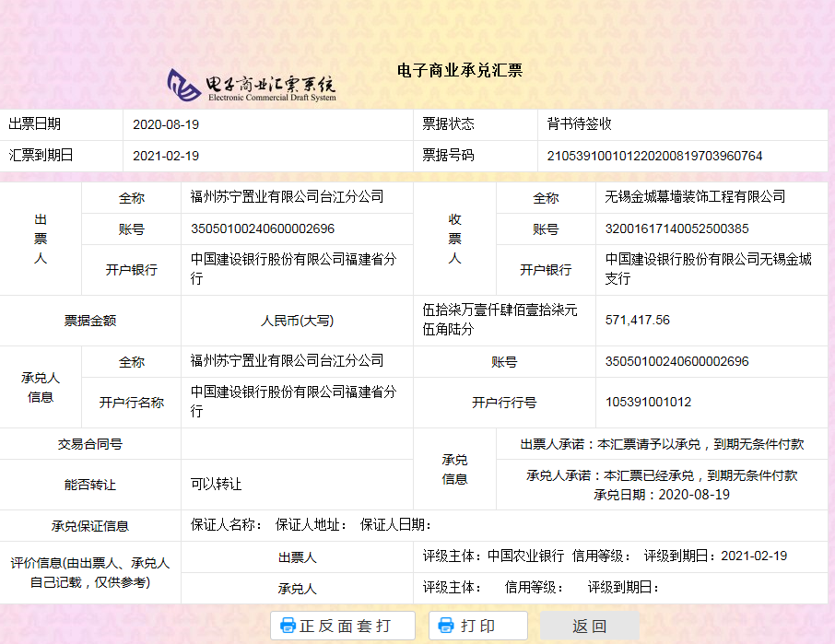
Task: Select the 承兑保证信息 label
Action: tap(90, 526)
